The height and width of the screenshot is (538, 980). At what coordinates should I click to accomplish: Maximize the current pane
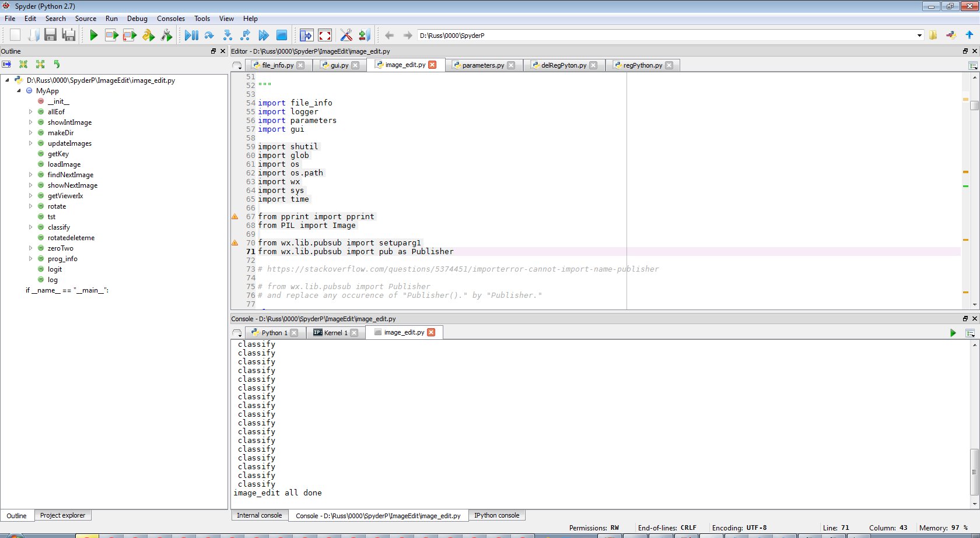coord(306,35)
